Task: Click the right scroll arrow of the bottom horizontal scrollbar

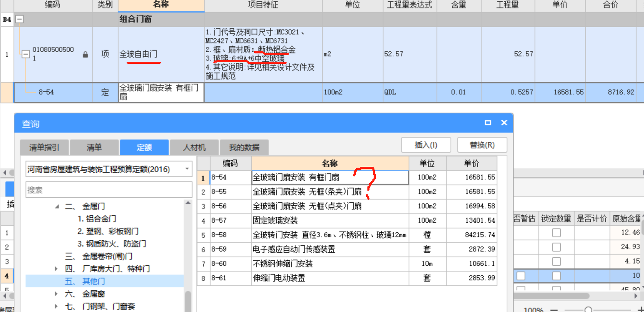Action: click(636, 296)
